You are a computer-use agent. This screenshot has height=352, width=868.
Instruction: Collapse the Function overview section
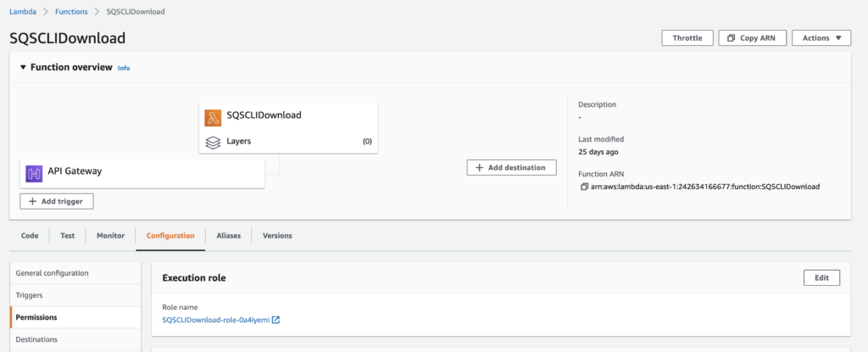23,67
